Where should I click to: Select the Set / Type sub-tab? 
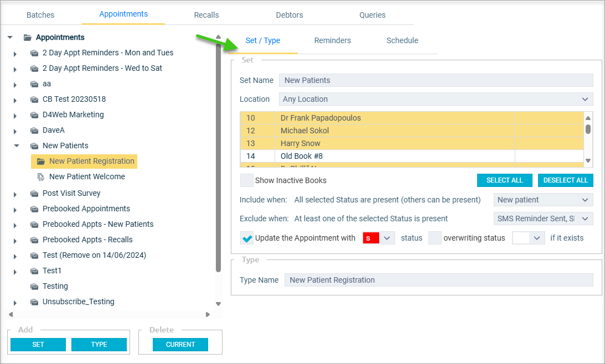click(263, 40)
